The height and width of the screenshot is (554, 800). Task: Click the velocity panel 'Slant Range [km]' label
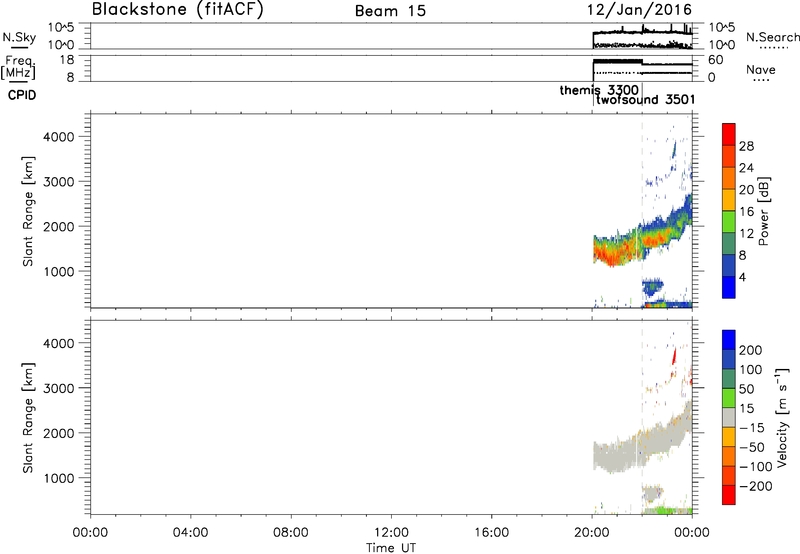click(28, 418)
